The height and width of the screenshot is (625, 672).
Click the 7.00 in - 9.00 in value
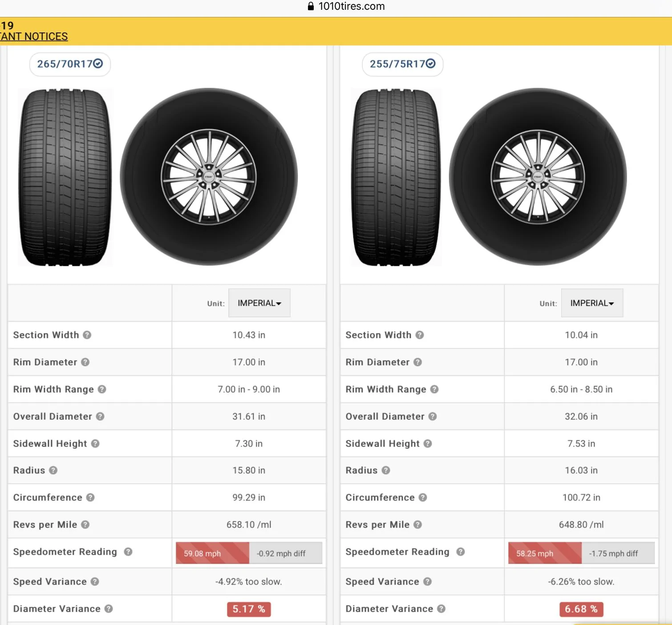[x=249, y=389]
